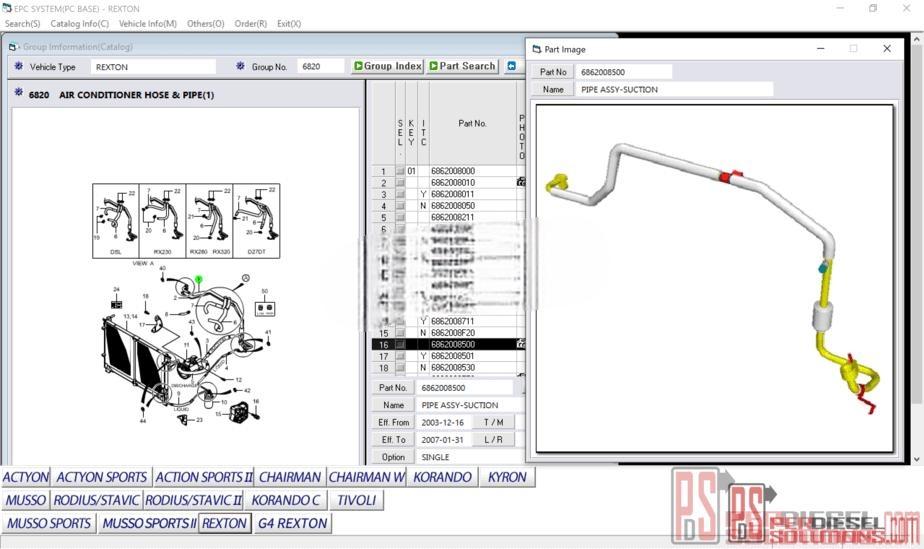The image size is (924, 549).
Task: Switch to the G4 REXTON vehicle tab
Action: pyautogui.click(x=292, y=523)
